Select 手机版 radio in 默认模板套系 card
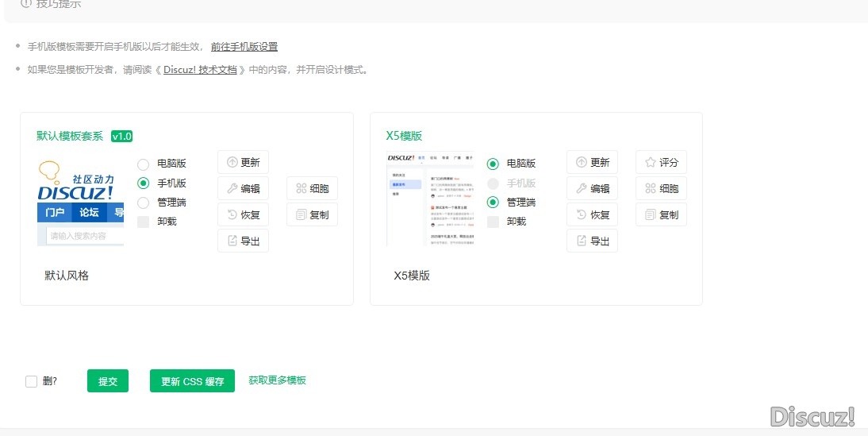Viewport: 868px width, 436px height. [x=144, y=183]
